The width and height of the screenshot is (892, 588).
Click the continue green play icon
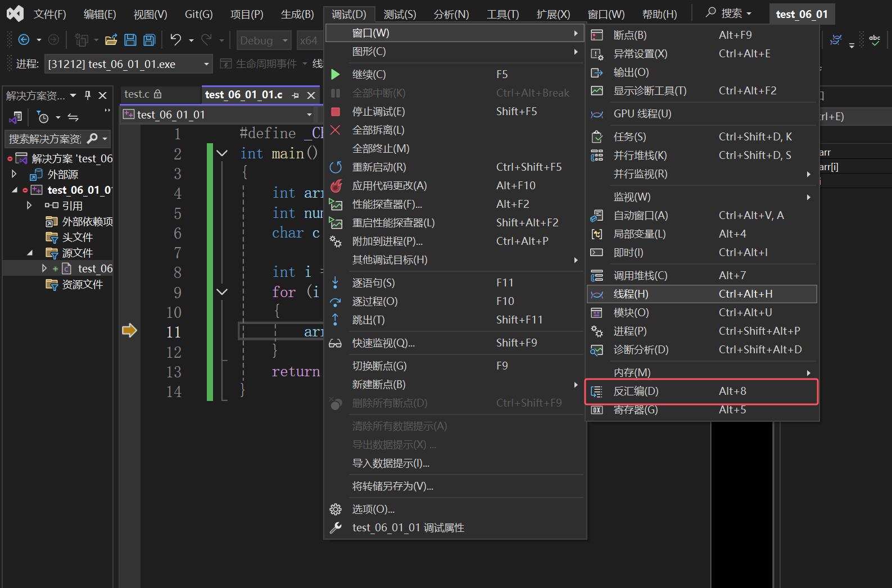[336, 75]
